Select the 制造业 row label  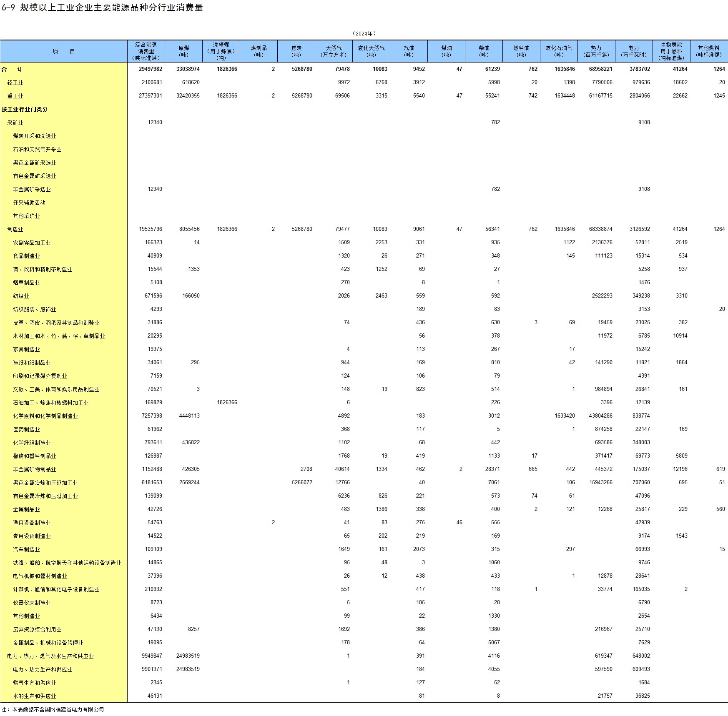point(15,229)
